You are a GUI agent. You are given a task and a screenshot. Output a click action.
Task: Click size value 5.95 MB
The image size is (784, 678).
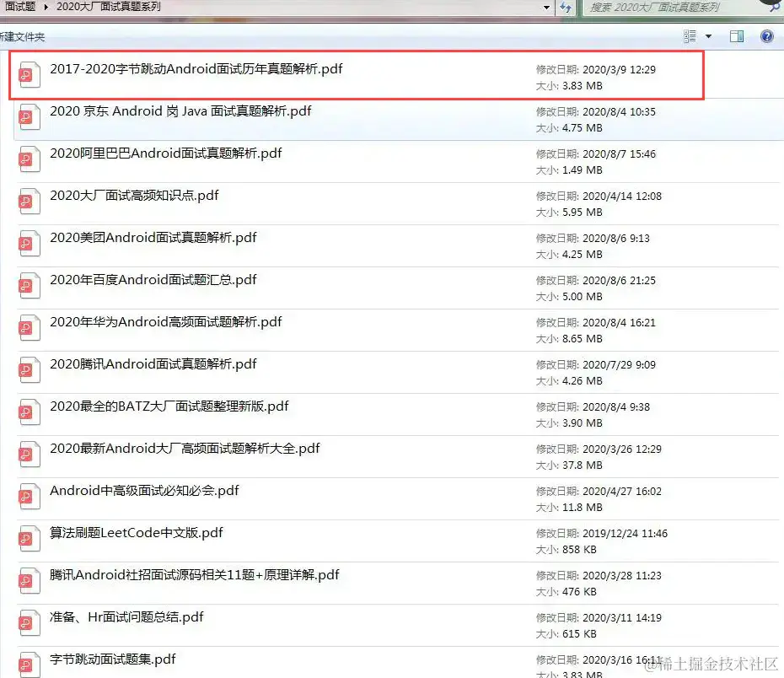[x=582, y=213]
